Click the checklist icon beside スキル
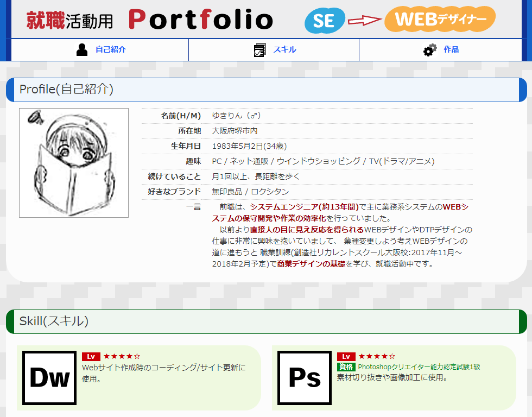The image size is (532, 417). 259,50
